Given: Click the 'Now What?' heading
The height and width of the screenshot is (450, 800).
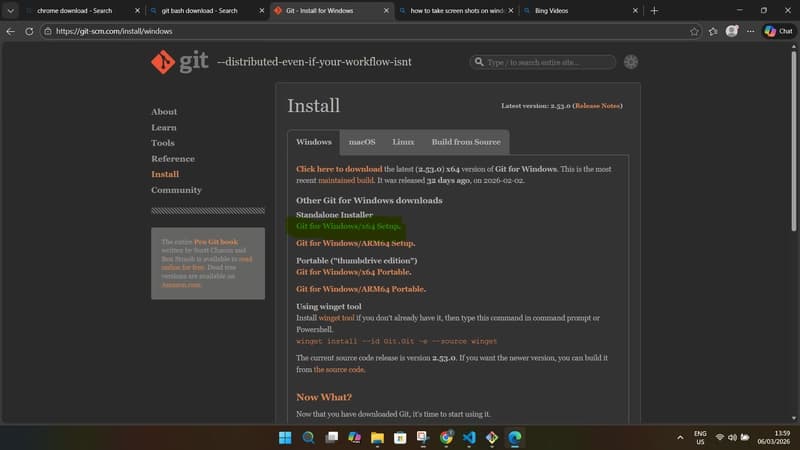Looking at the screenshot, I should [324, 397].
